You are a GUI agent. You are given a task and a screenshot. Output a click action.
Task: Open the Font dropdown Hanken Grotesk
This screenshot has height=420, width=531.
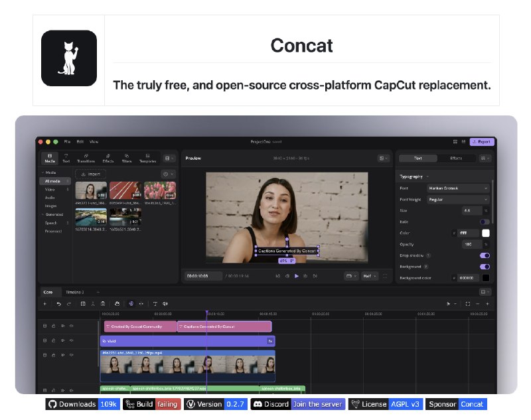pyautogui.click(x=458, y=188)
